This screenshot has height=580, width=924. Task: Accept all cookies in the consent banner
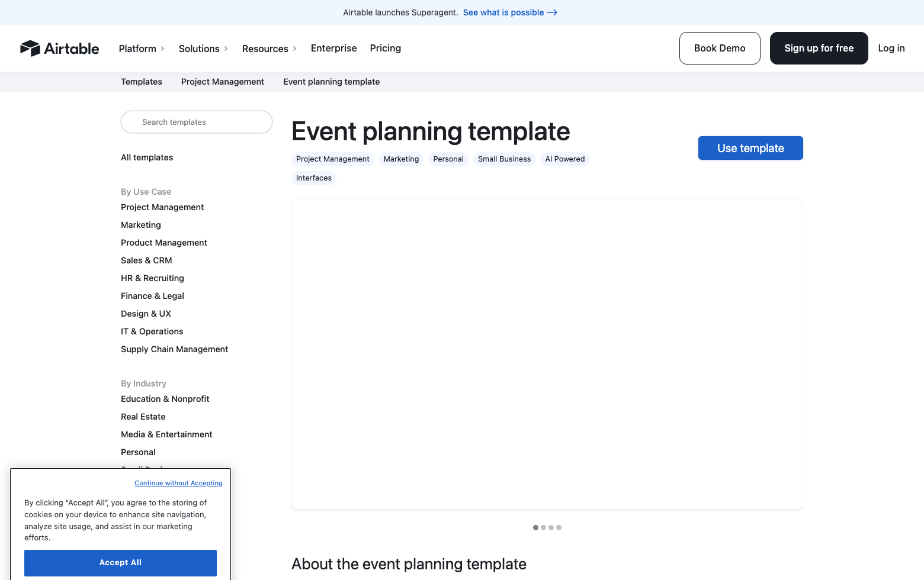120,563
